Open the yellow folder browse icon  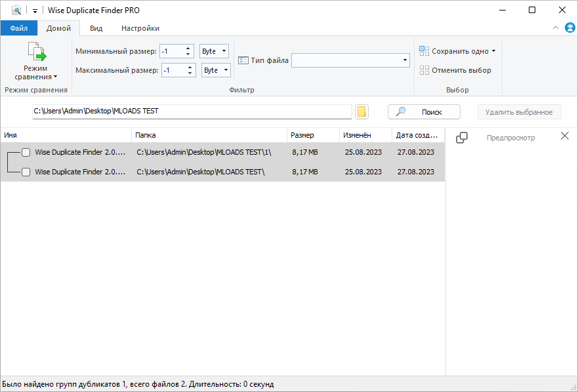pyautogui.click(x=361, y=111)
